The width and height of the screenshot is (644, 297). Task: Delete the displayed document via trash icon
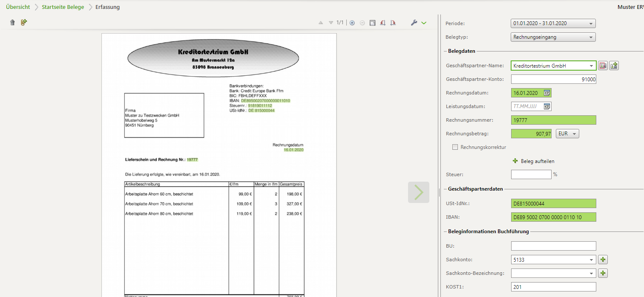coord(12,22)
